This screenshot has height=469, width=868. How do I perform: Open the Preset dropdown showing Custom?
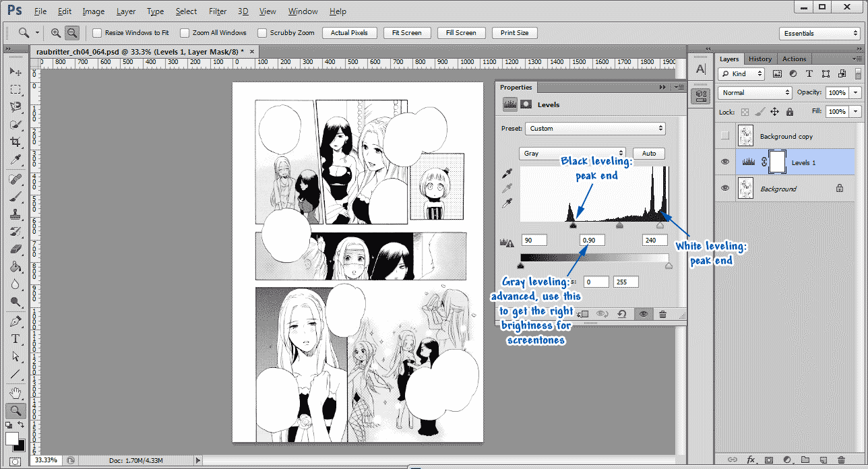[596, 128]
